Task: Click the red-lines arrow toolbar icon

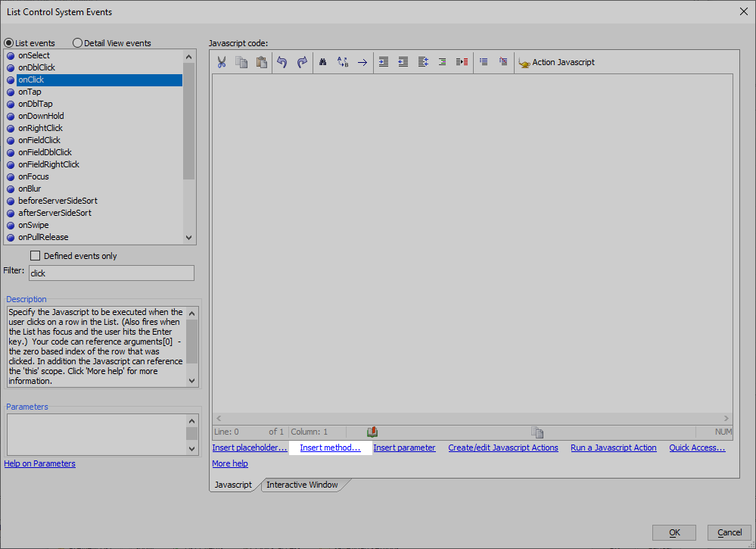Action: [x=462, y=62]
